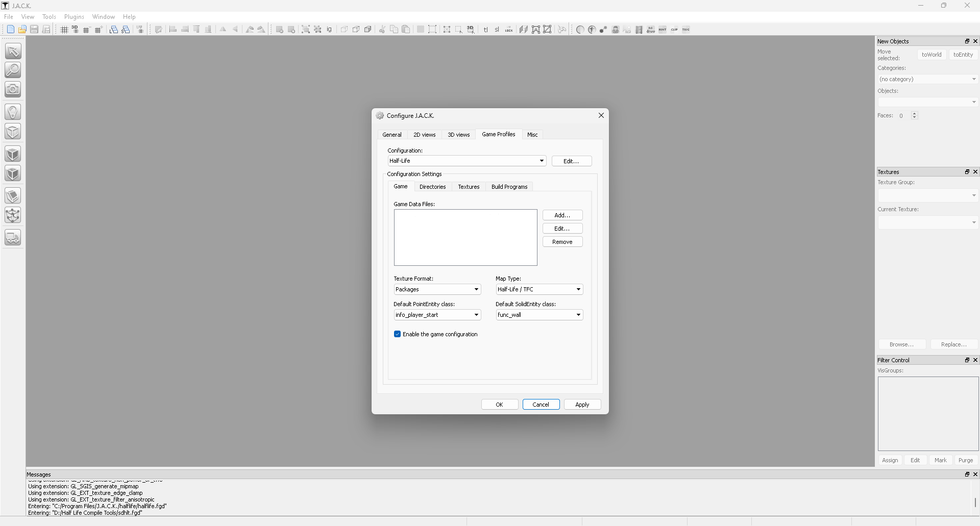The width and height of the screenshot is (980, 526).
Task: Save the current map with the floppy icon
Action: pos(34,30)
